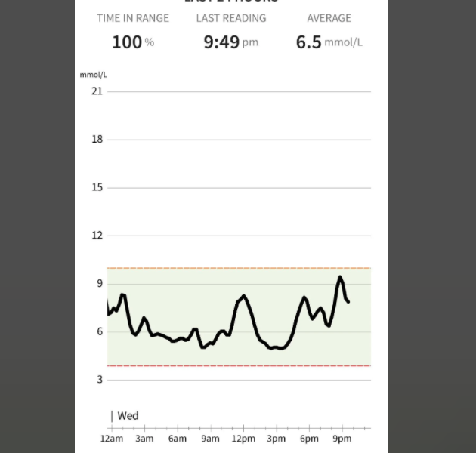Select the 3am tick on time axis

click(x=144, y=439)
